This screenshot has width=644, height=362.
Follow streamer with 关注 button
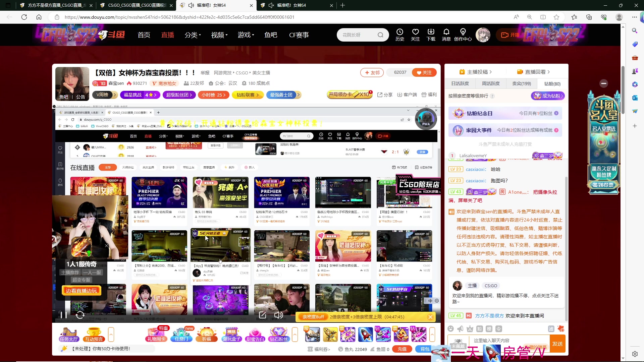(x=424, y=72)
